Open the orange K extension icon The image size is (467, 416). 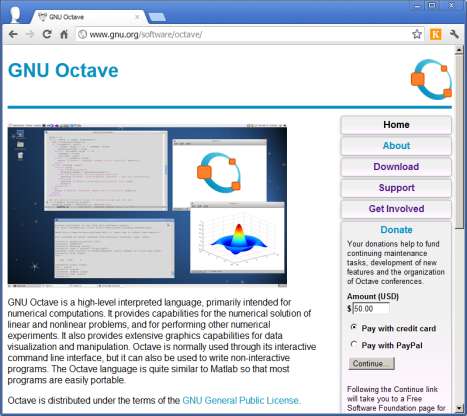435,34
